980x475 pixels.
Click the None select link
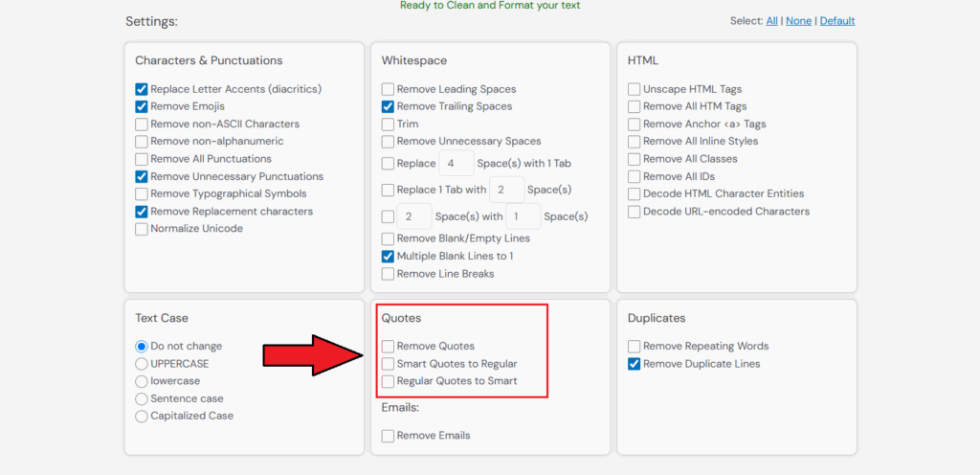pyautogui.click(x=799, y=21)
